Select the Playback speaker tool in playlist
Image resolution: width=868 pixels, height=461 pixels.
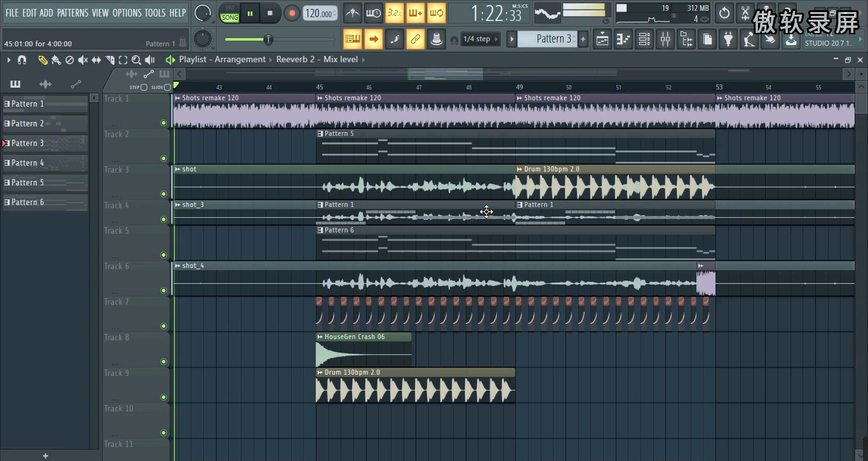(150, 60)
